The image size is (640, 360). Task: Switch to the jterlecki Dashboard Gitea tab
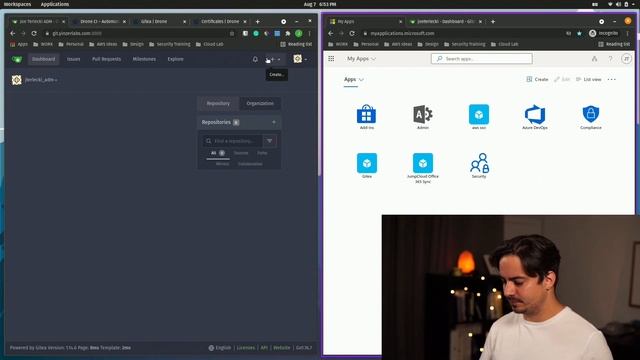coord(446,21)
